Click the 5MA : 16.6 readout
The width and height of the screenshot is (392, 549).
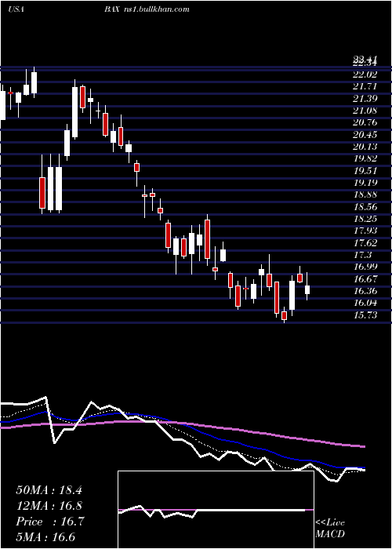45,537
